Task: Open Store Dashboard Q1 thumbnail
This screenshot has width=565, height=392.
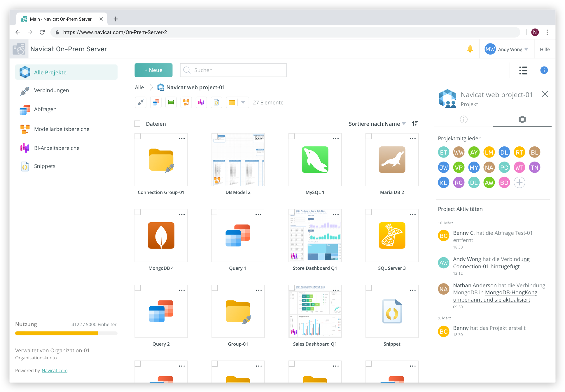Action: point(315,235)
